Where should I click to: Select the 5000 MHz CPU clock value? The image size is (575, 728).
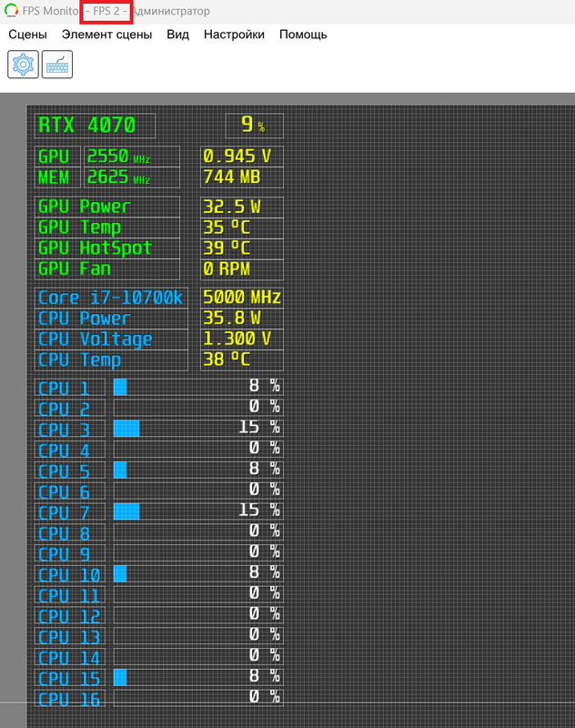click(242, 298)
